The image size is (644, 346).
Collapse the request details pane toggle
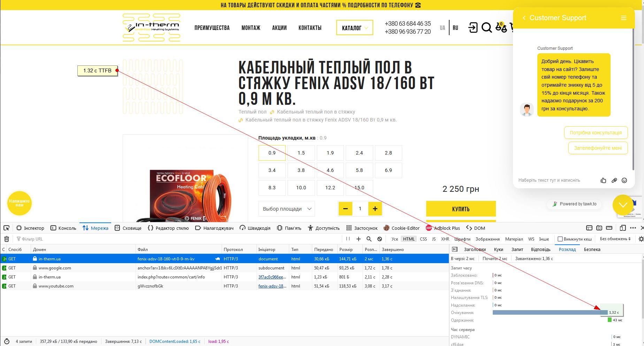pyautogui.click(x=454, y=249)
